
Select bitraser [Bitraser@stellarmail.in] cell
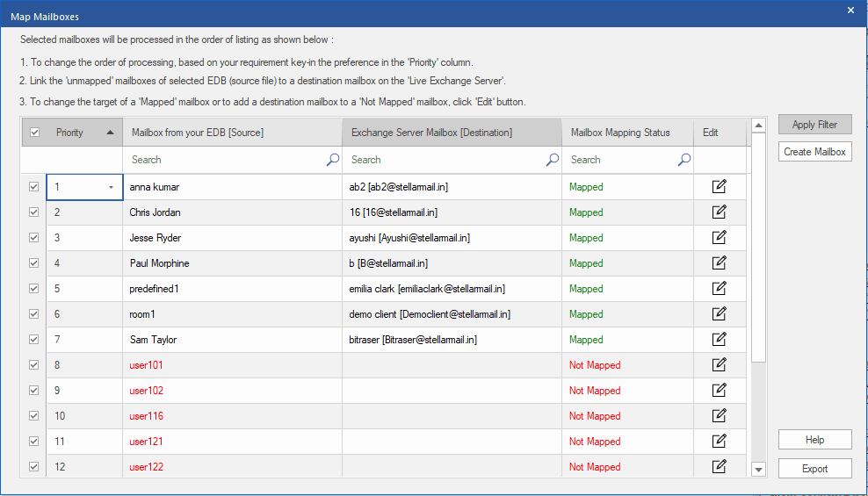[452, 340]
